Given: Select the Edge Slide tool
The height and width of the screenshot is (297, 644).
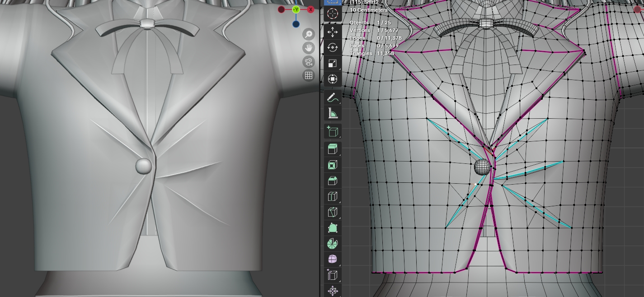Looking at the screenshot, I should pyautogui.click(x=333, y=275).
